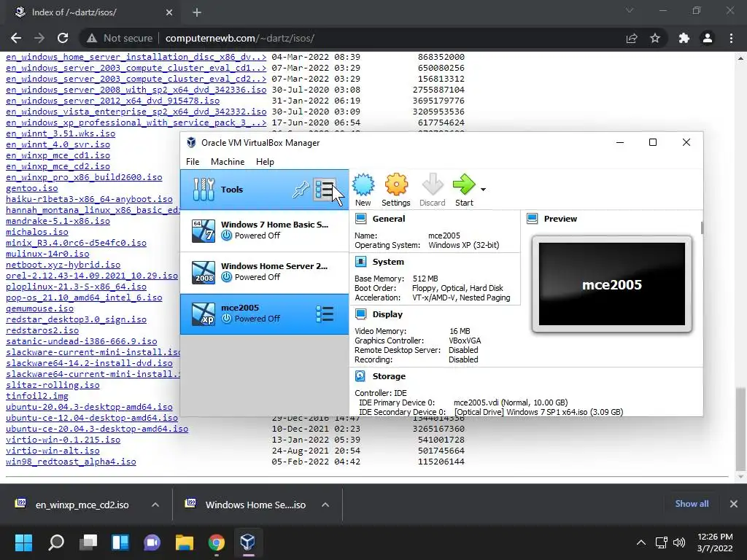747x560 pixels.
Task: Click redstaros2.iso link
Action: point(42,330)
